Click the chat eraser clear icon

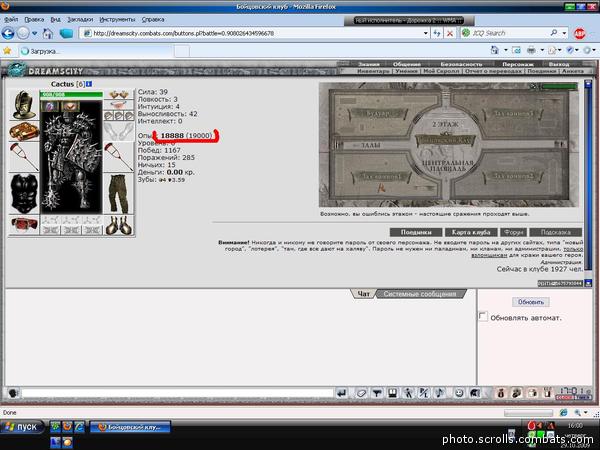tap(361, 393)
